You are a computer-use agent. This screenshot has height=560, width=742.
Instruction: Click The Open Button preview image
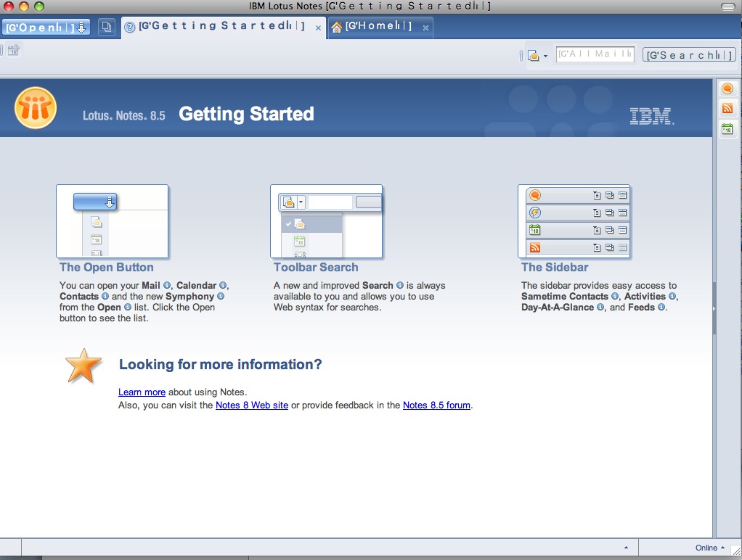[112, 221]
